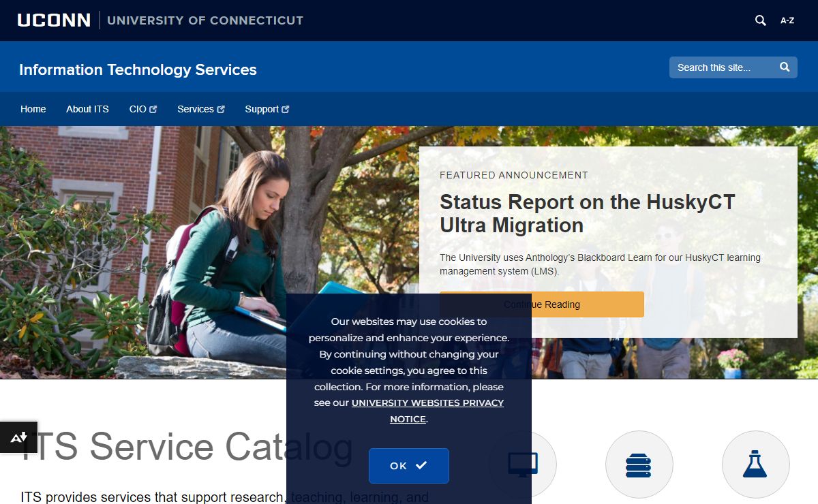Screen dimensions: 818x504
Task: Click the UCONN logo
Action: tap(54, 20)
